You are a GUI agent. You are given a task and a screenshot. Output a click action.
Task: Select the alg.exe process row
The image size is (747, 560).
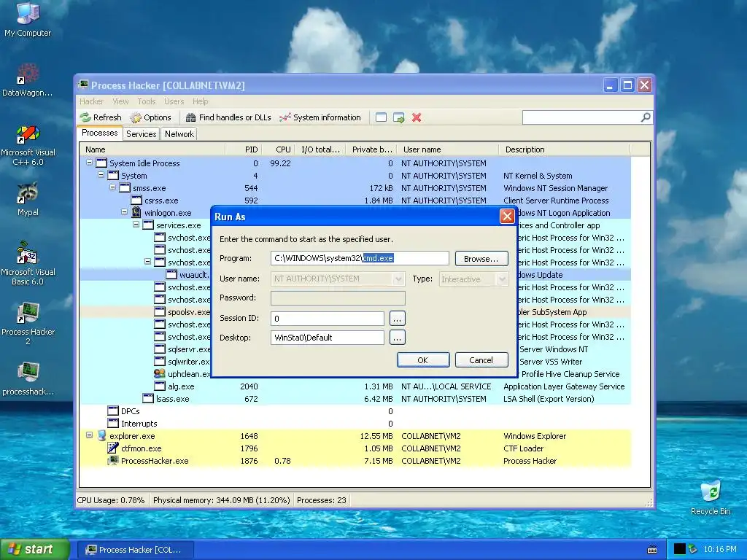(x=355, y=386)
